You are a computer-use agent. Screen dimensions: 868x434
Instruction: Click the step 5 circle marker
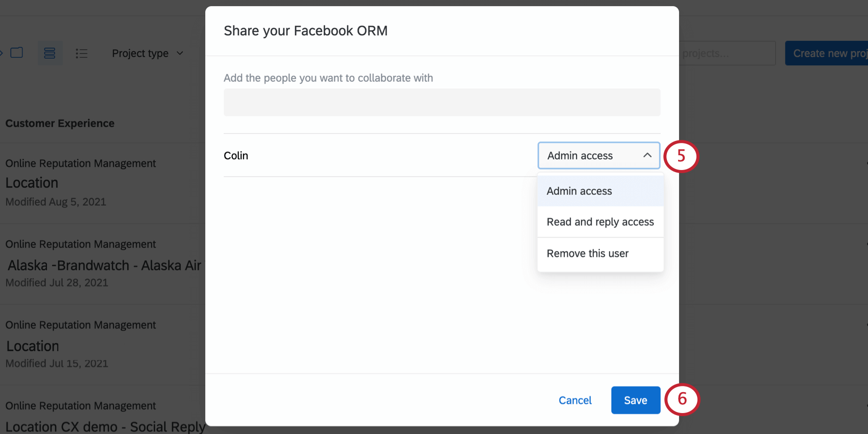[x=681, y=156]
